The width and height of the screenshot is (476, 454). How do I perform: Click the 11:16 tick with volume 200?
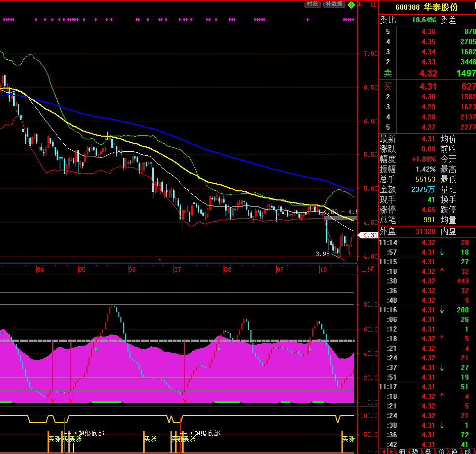tap(427, 310)
